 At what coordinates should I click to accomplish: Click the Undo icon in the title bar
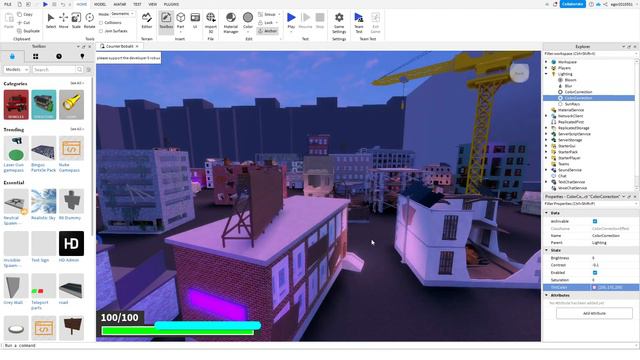click(x=63, y=4)
